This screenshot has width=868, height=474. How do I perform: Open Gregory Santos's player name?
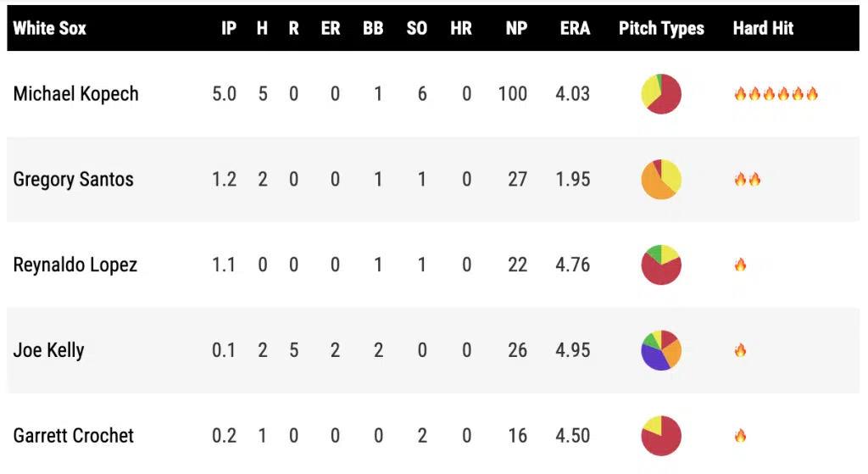coord(73,180)
